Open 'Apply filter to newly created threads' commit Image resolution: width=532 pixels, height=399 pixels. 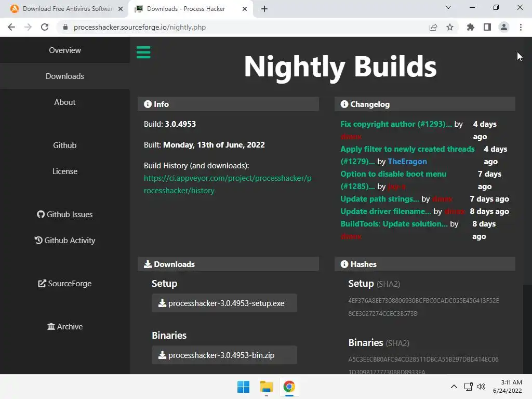[407, 155]
